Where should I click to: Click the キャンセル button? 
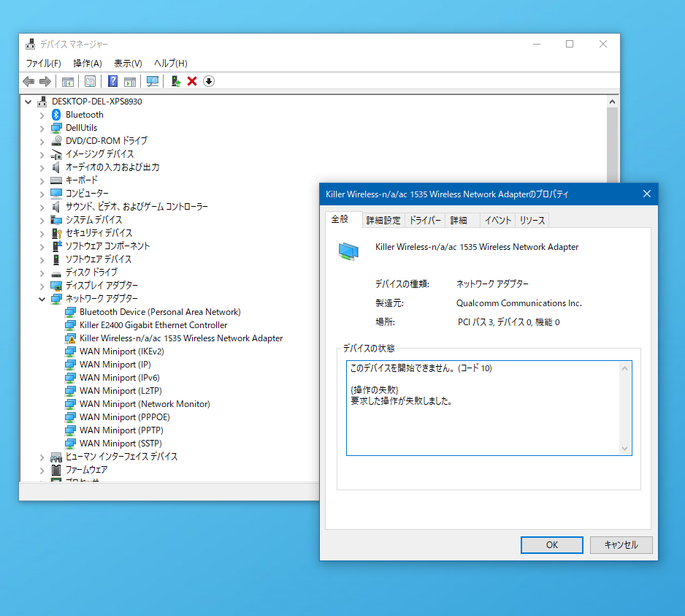pyautogui.click(x=621, y=544)
